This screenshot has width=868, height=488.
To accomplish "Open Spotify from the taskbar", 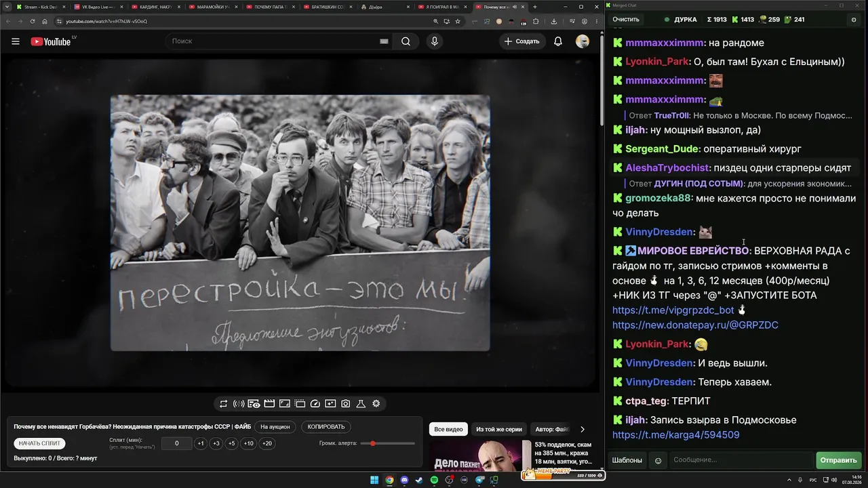I will pos(434,481).
